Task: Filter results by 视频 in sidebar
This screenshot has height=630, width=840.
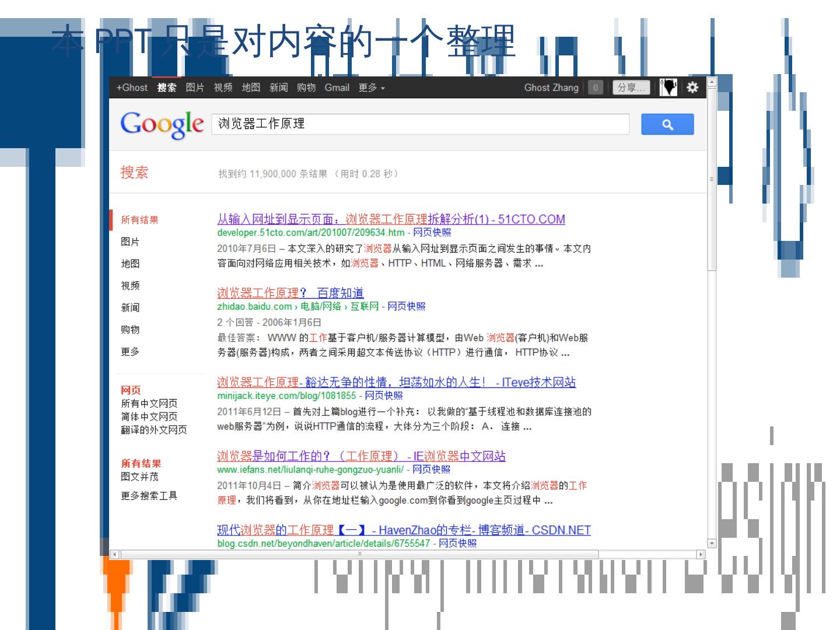Action: coord(130,286)
